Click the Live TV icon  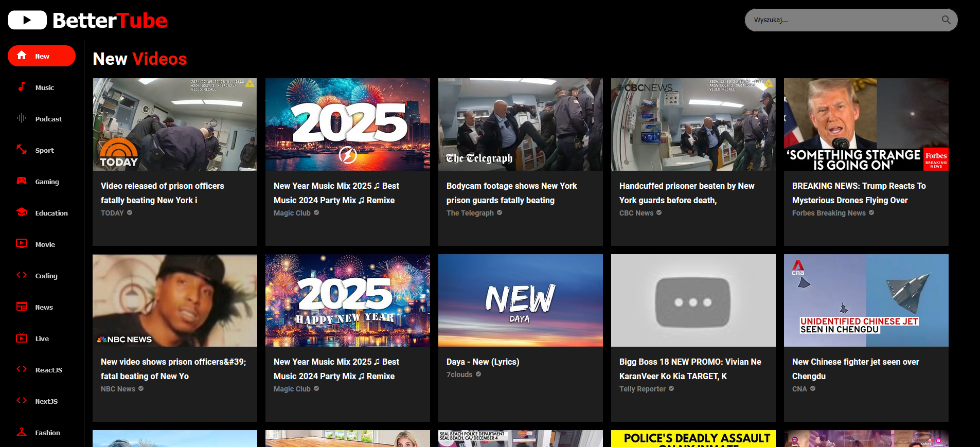point(22,338)
